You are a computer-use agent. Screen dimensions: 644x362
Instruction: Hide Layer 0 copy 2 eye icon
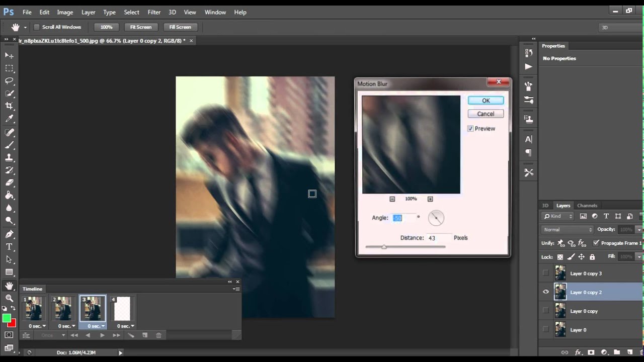[x=546, y=292]
